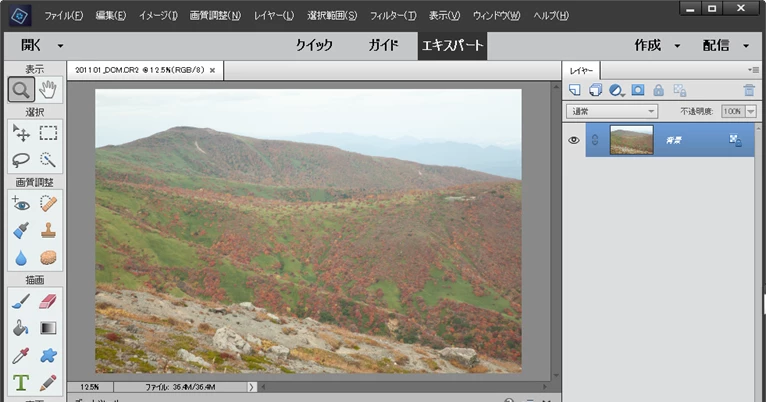This screenshot has height=402, width=766.
Task: Open the フィルター menu
Action: (x=393, y=16)
